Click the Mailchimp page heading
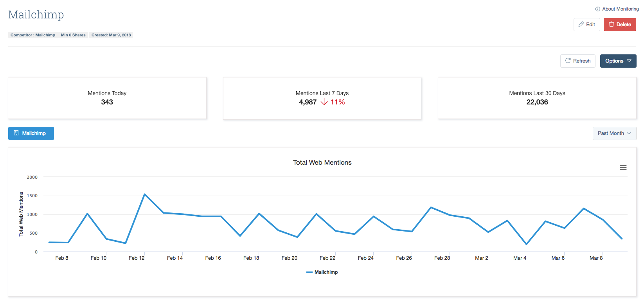644x302 pixels. pos(36,14)
